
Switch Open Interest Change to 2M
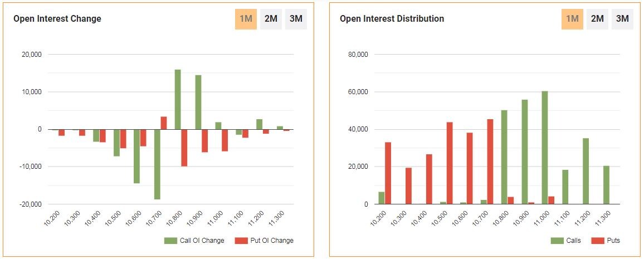tap(271, 19)
